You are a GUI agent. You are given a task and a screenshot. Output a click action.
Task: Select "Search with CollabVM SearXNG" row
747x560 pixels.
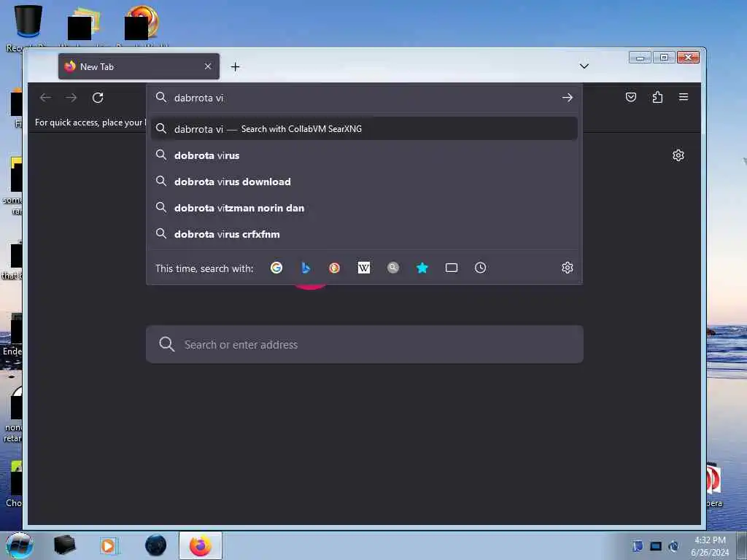[x=364, y=129]
